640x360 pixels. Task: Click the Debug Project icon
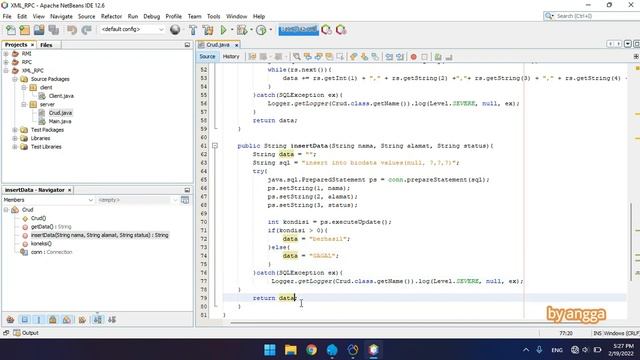242,30
